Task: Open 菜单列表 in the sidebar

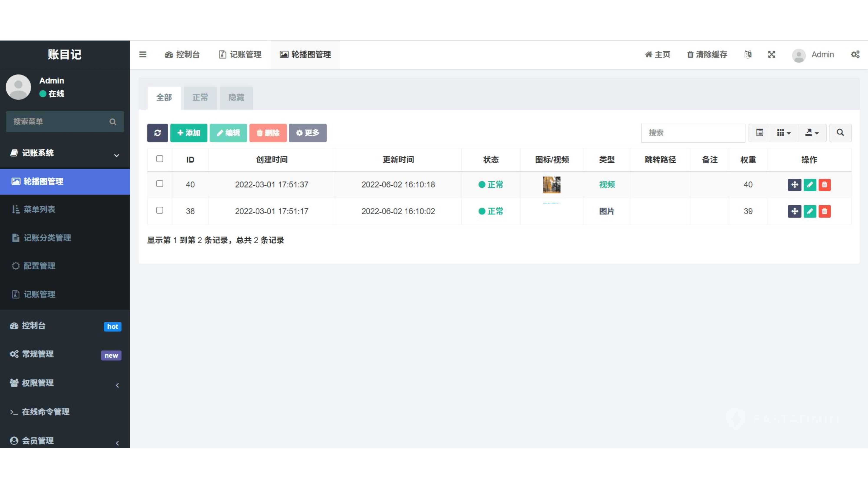Action: [65, 210]
